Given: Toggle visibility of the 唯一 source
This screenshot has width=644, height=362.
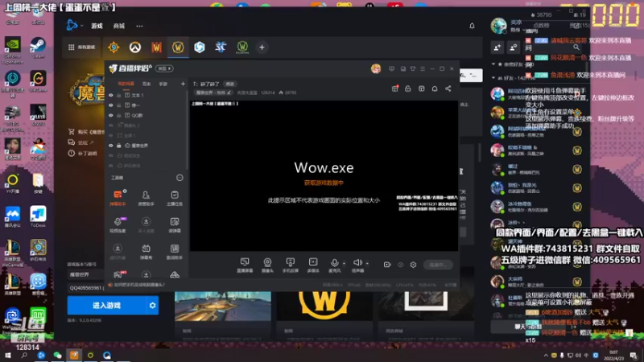Looking at the screenshot, I should tap(111, 105).
